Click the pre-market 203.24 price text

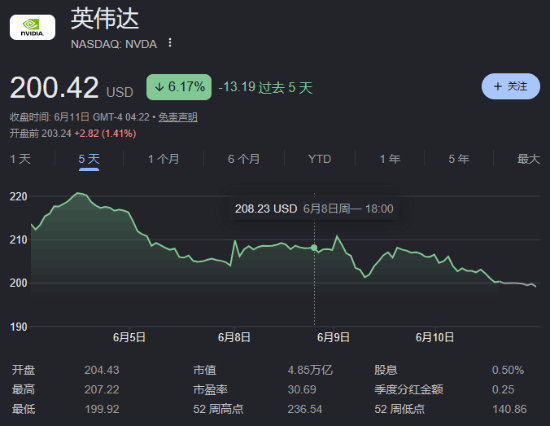point(56,133)
